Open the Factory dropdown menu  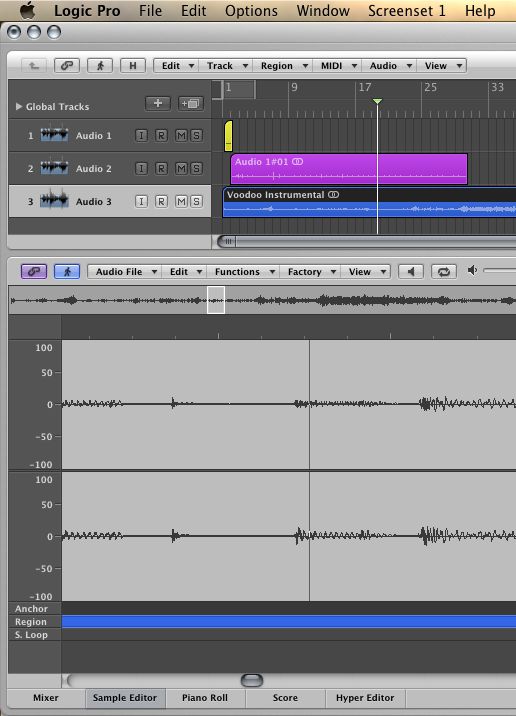tap(311, 272)
